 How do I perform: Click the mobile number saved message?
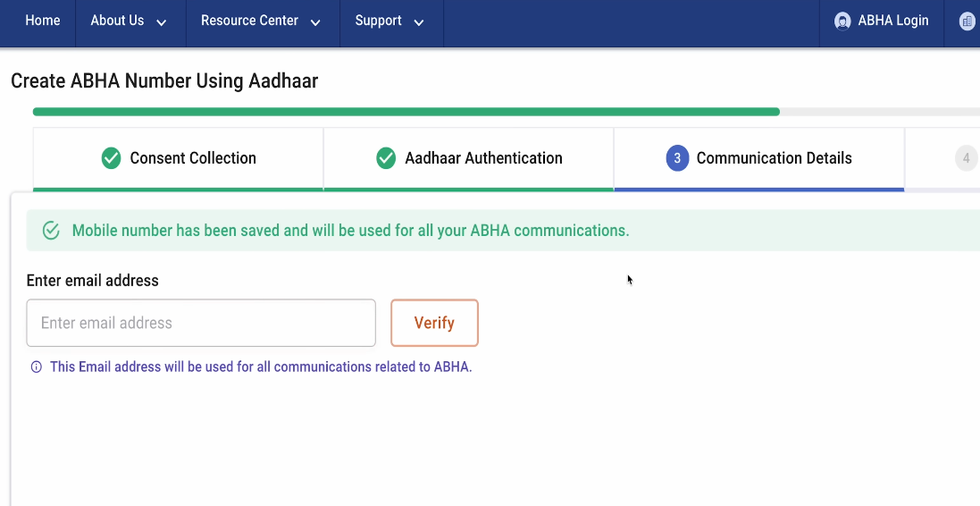(x=350, y=231)
